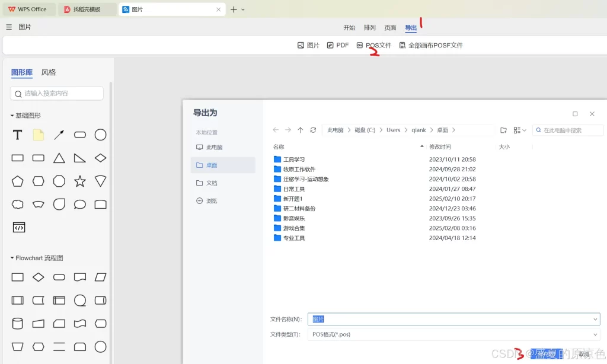Refresh the folder list in export dialog

[313, 130]
